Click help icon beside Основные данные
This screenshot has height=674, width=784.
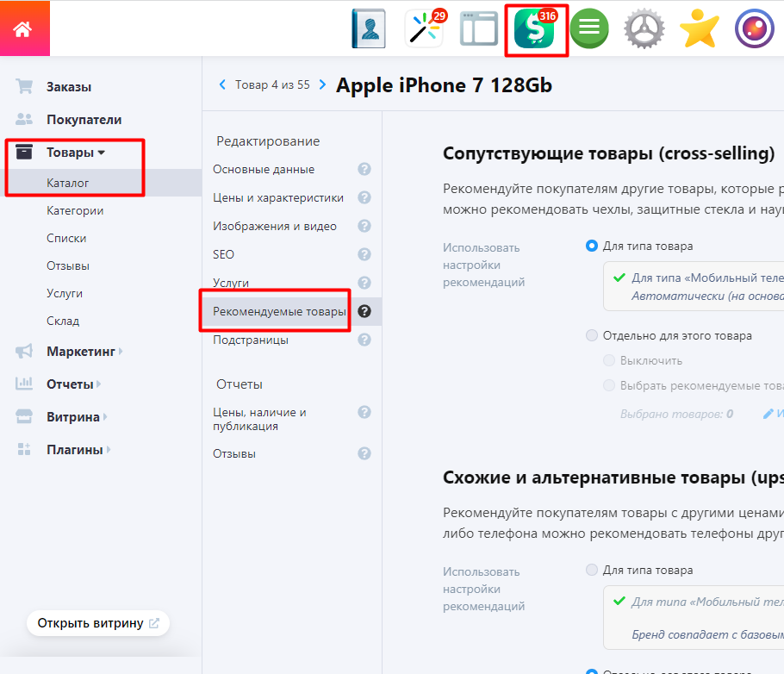tap(364, 170)
